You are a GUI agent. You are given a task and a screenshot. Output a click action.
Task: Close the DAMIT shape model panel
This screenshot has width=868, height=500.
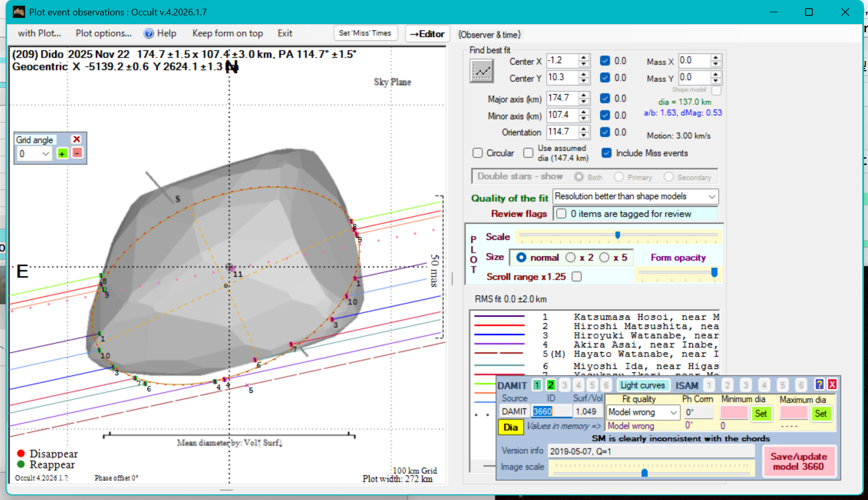click(832, 385)
